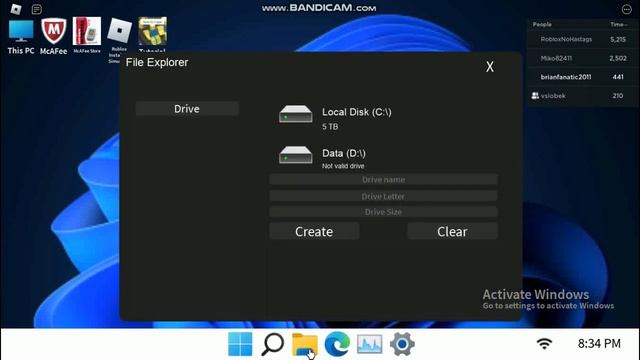The image size is (640, 360).
Task: Select player Miko82411 in leaderboard
Action: 556,58
